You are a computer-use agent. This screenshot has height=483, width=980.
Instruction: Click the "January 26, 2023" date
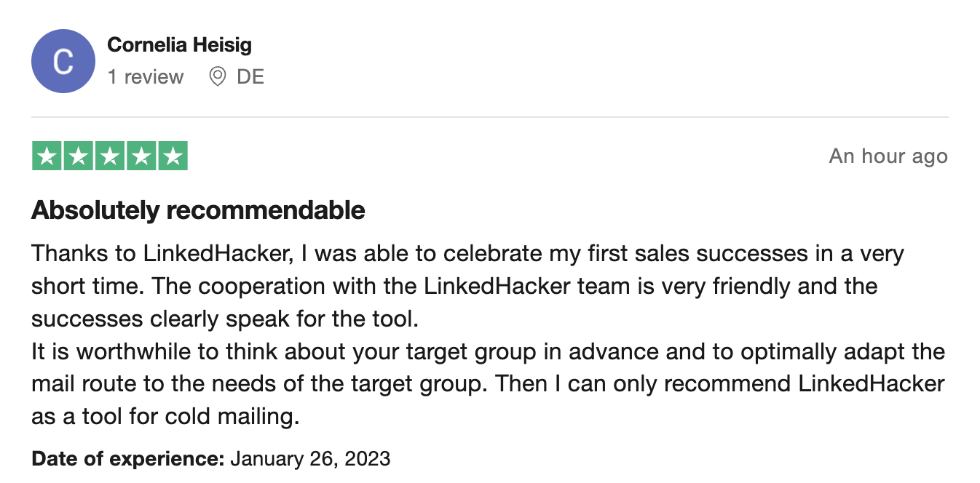point(310,459)
